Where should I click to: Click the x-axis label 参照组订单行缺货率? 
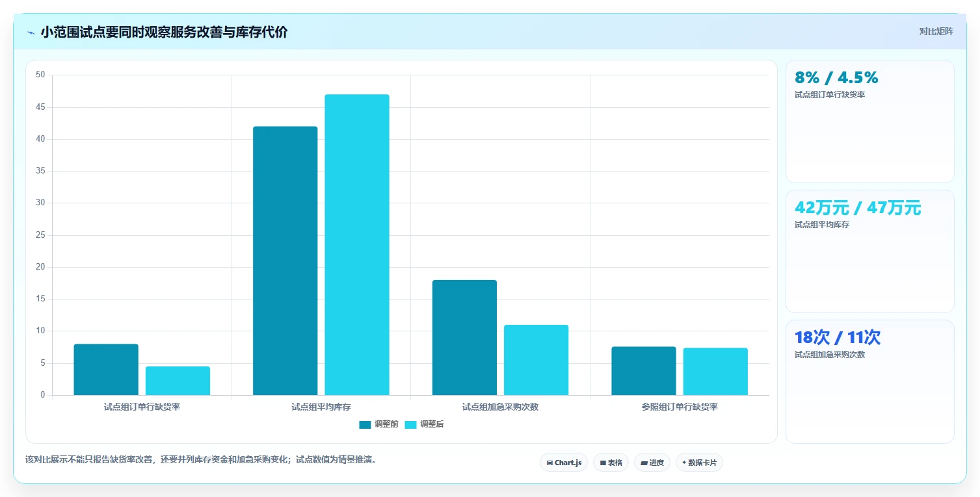(x=680, y=407)
